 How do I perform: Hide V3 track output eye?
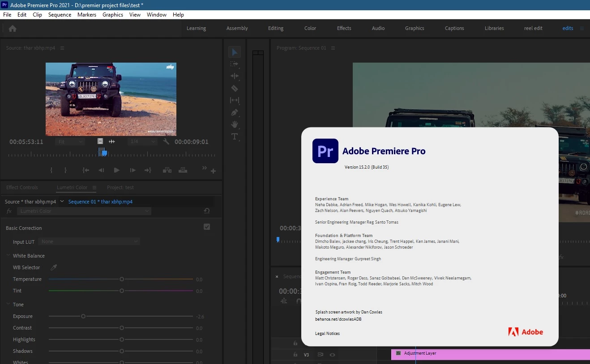coord(333,355)
